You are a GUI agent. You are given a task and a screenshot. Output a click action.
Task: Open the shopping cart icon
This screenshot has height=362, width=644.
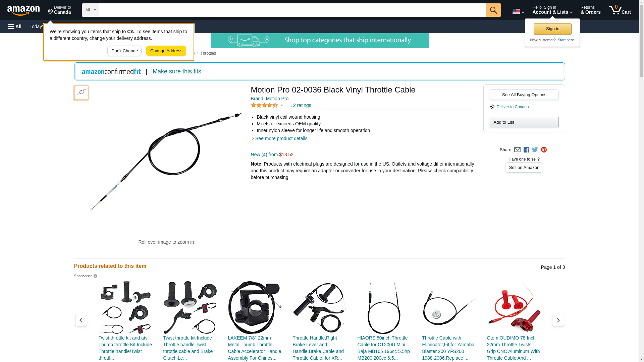click(620, 10)
